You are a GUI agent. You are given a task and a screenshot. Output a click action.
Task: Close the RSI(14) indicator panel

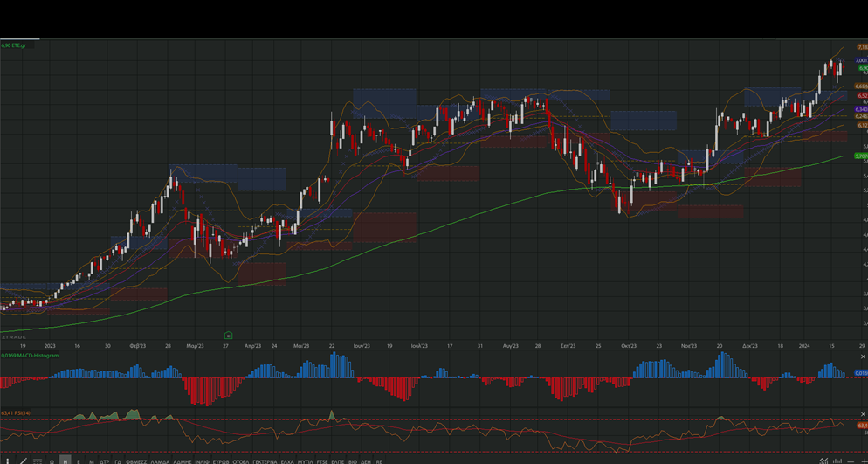point(863,413)
